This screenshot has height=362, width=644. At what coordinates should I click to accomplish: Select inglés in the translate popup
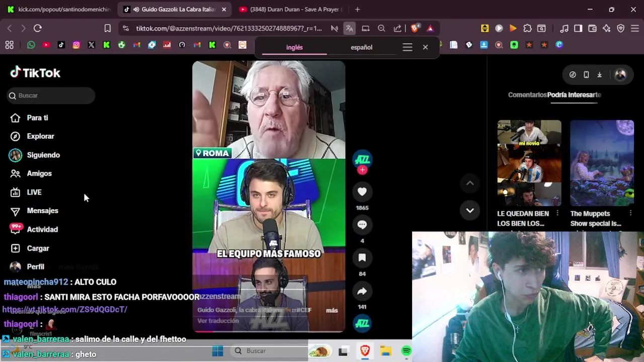point(294,47)
